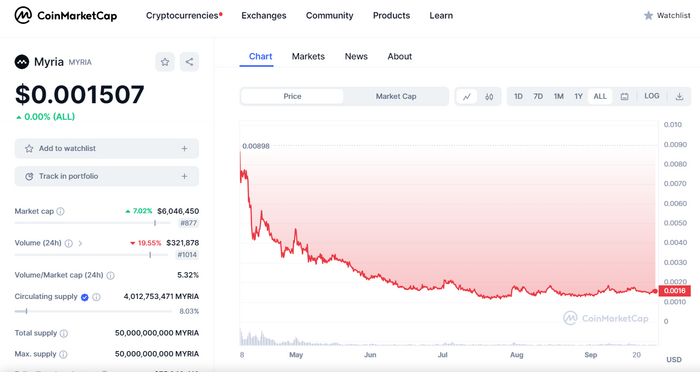Viewport: 700px width, 372px height.
Task: Select the Price chart toggle
Action: 292,96
